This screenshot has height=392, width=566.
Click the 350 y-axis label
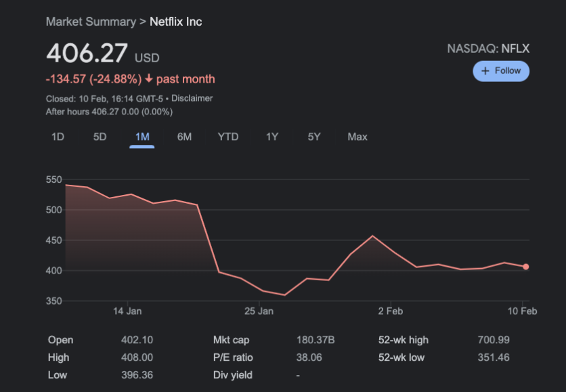click(x=53, y=301)
